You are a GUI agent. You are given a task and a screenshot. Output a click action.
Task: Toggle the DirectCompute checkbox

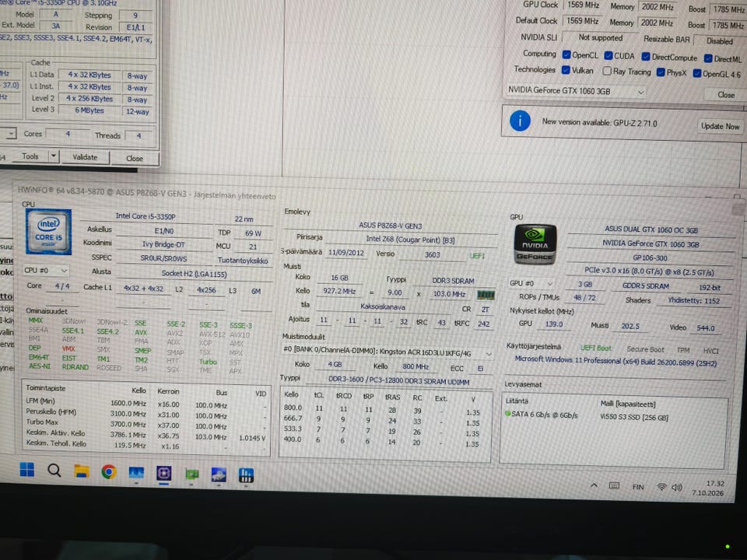click(646, 57)
